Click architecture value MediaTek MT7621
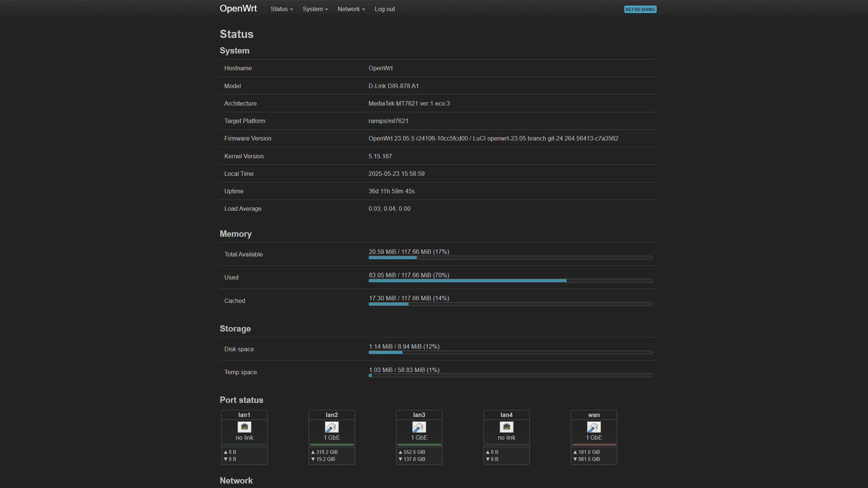 point(409,103)
